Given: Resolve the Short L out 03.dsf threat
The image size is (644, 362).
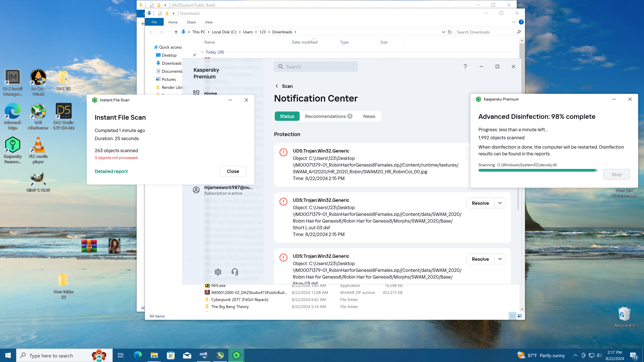Looking at the screenshot, I should (480, 203).
